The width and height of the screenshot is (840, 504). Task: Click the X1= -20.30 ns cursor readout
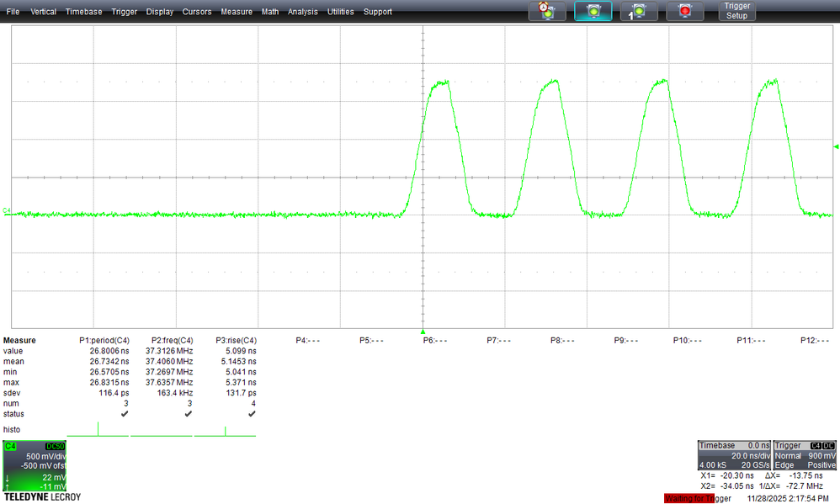727,475
